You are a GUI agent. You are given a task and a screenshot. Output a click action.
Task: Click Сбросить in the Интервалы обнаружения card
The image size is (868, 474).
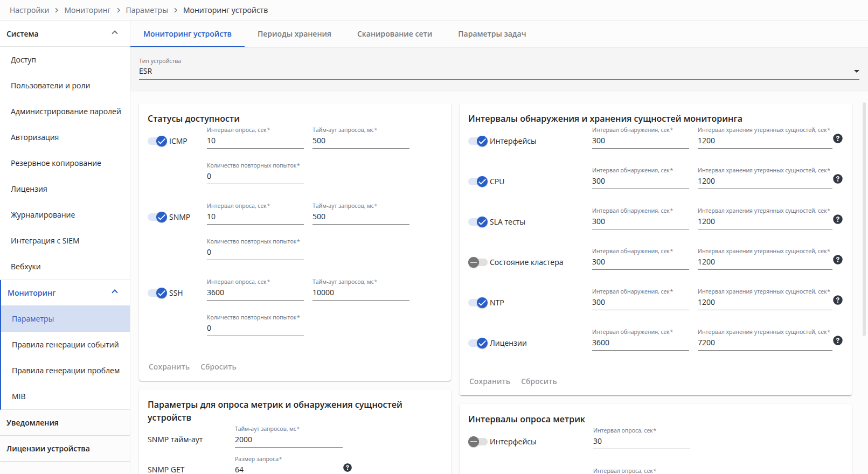[539, 381]
